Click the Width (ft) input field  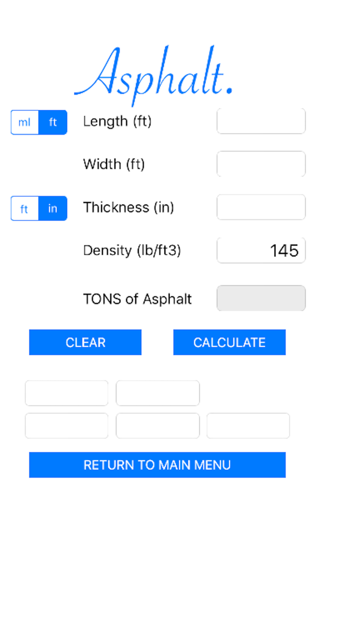[261, 164]
